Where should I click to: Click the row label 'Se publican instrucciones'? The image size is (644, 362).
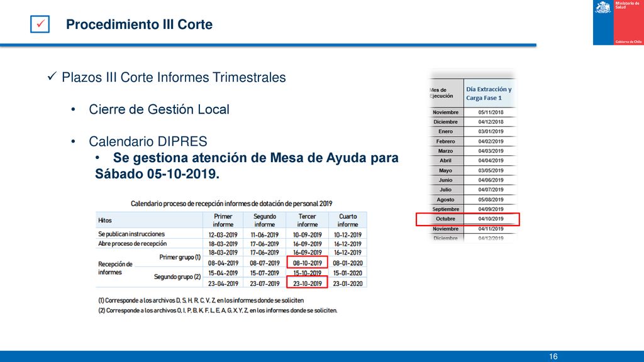pyautogui.click(x=131, y=234)
